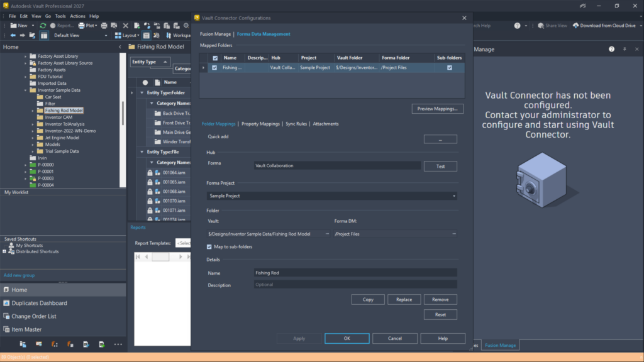644x362 pixels.
Task: Open the Actions menu
Action: (77, 16)
